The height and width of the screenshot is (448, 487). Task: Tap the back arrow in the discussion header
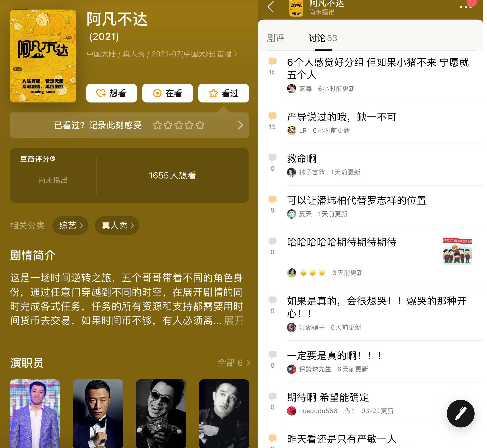click(271, 7)
